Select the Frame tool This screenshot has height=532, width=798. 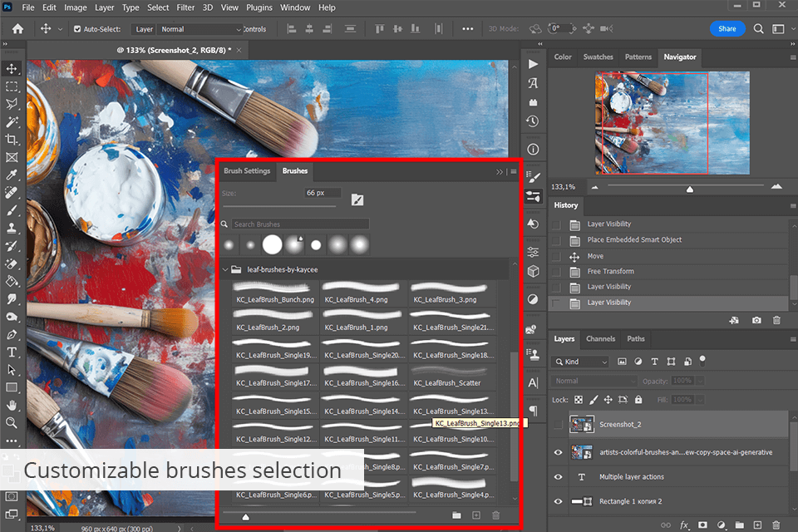tap(11, 157)
